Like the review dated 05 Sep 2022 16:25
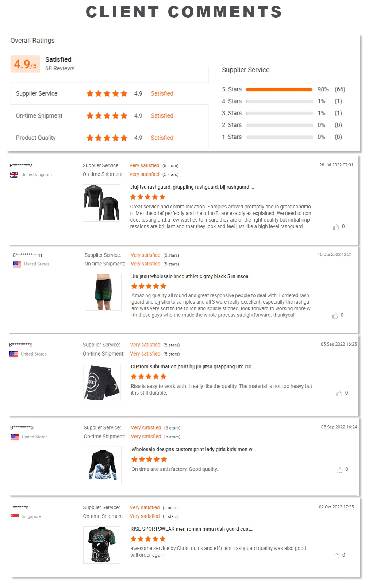This screenshot has width=365, height=588. pyautogui.click(x=339, y=393)
